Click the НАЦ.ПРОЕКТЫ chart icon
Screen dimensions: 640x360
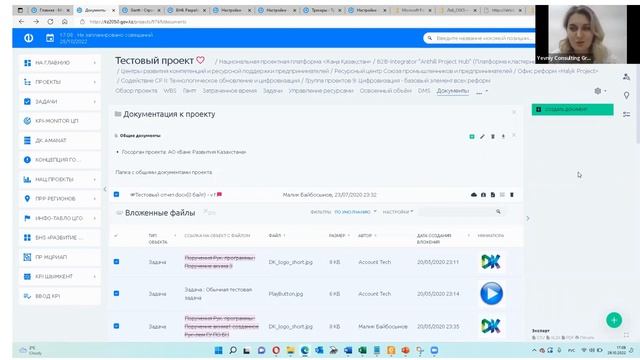[27, 179]
